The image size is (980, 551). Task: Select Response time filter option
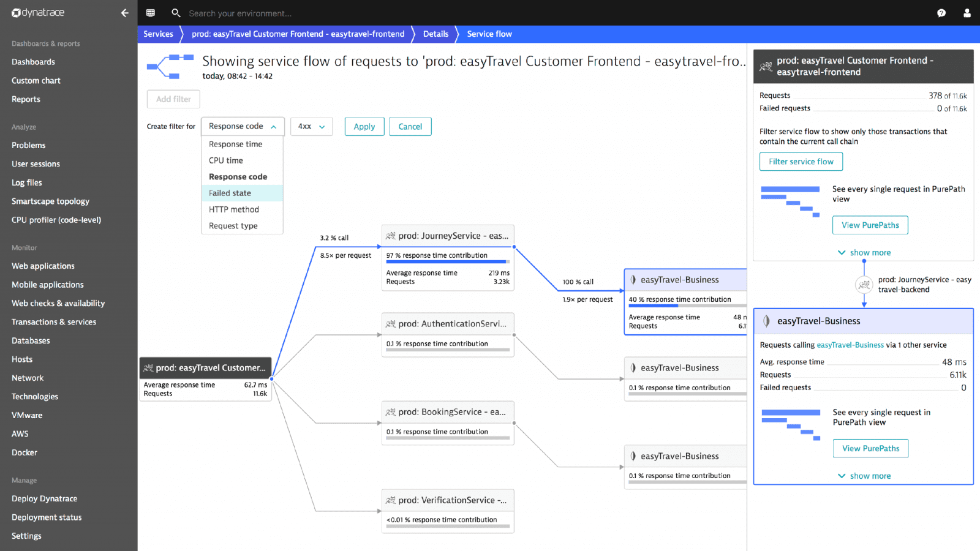(242, 144)
